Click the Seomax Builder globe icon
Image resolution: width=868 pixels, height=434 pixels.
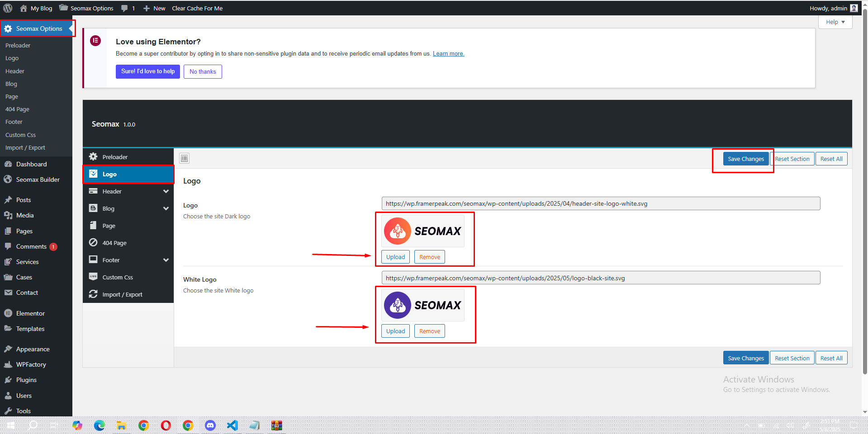8,179
